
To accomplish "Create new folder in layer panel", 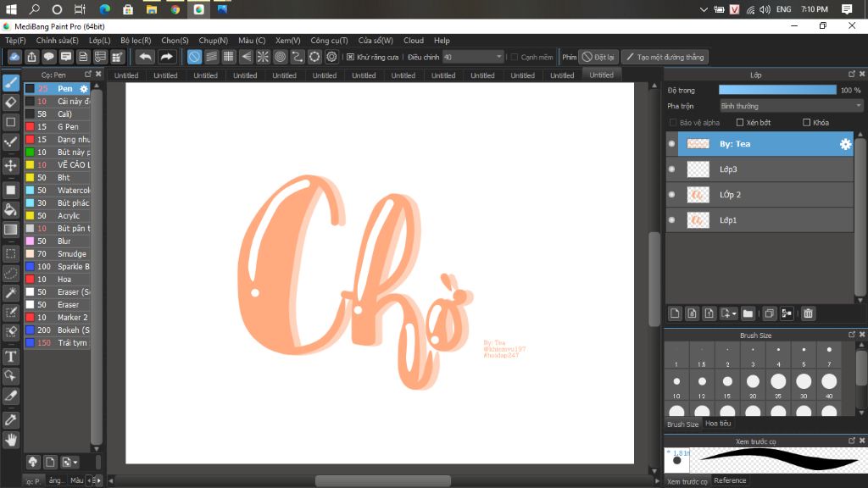I will click(x=748, y=313).
